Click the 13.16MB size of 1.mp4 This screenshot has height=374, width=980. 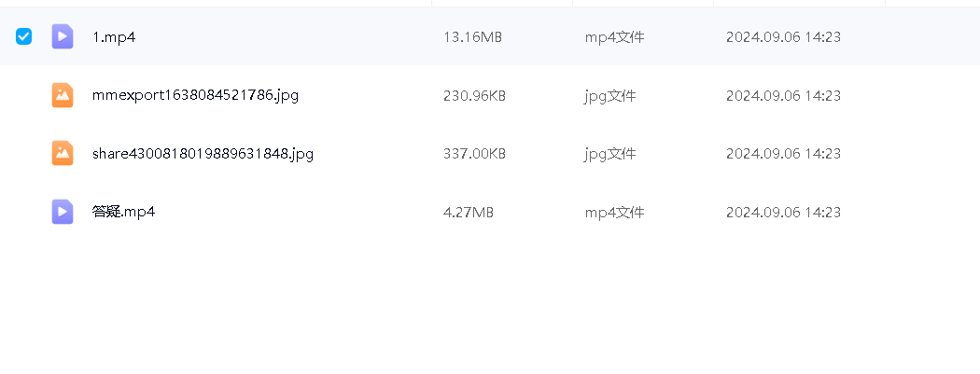pyautogui.click(x=472, y=37)
